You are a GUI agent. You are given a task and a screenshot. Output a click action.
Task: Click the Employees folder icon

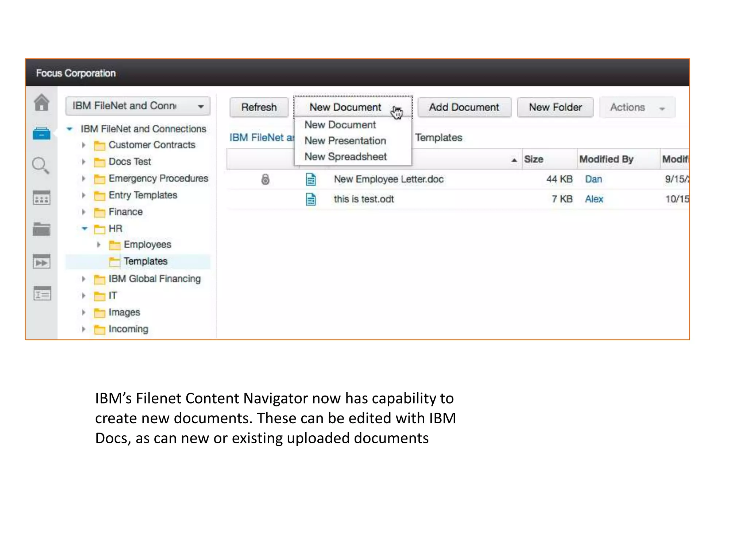point(115,245)
